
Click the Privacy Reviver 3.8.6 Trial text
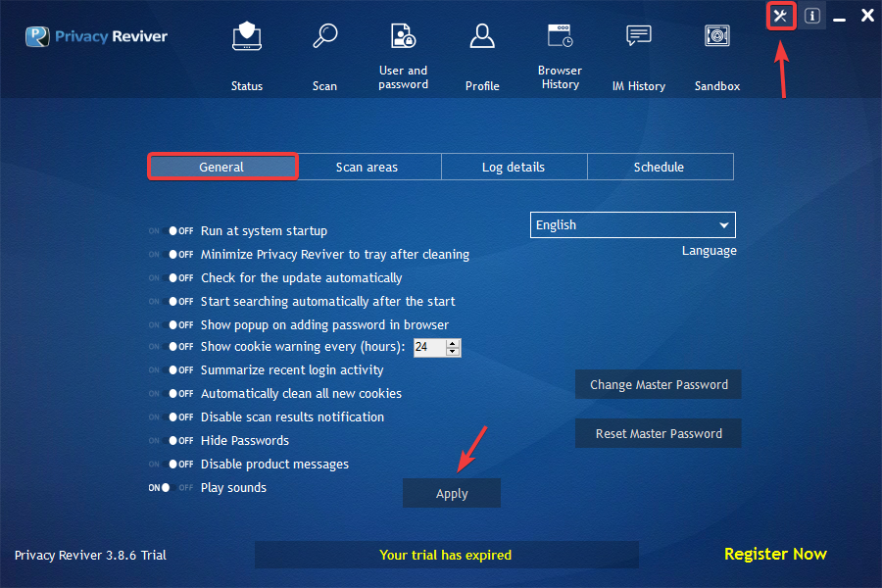[90, 556]
